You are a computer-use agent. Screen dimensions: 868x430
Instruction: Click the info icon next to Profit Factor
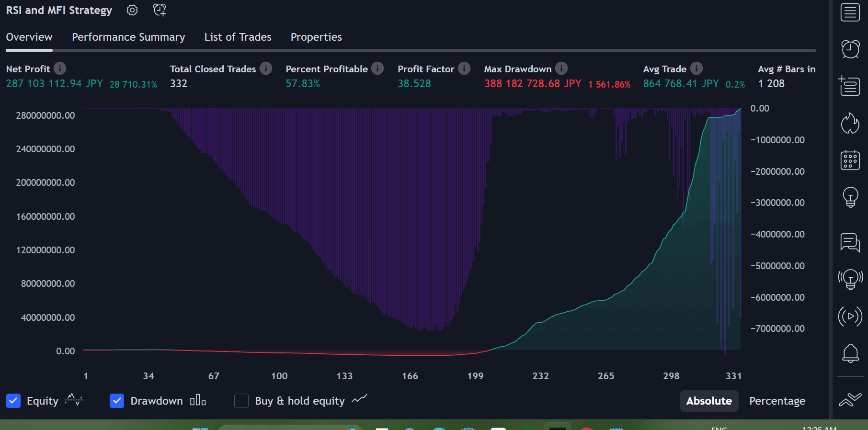coord(464,68)
